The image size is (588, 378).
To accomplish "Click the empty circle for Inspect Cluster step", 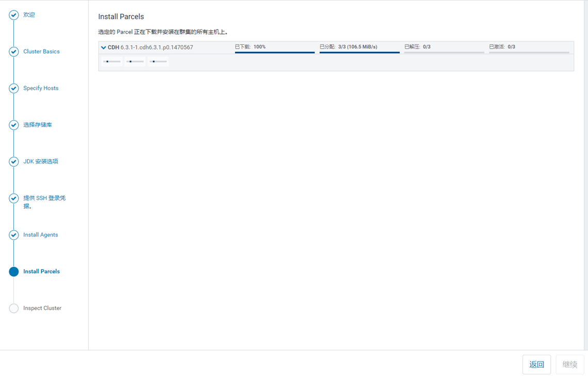I will click(x=14, y=308).
